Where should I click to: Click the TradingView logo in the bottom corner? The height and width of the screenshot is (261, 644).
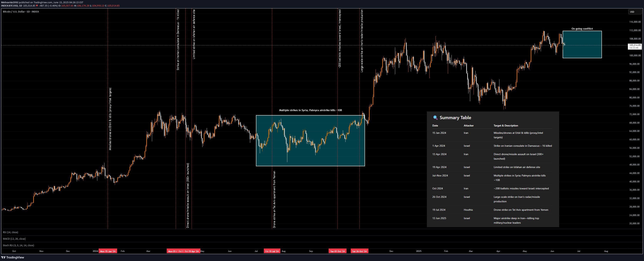(x=13, y=257)
